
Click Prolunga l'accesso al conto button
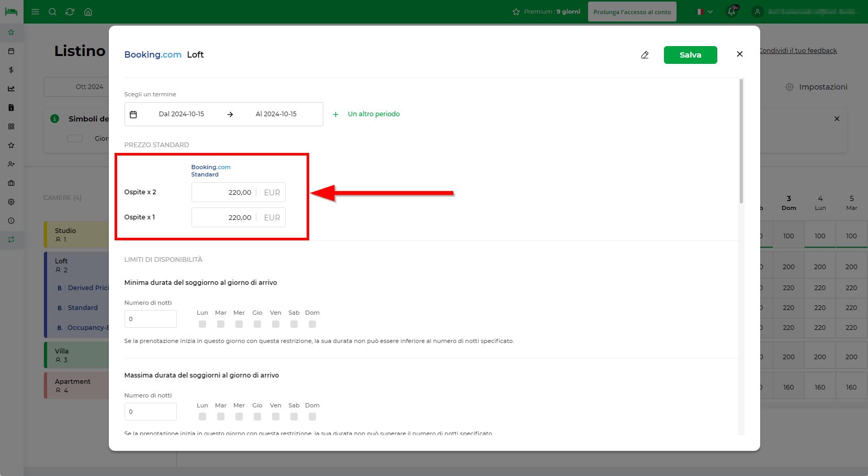click(632, 12)
